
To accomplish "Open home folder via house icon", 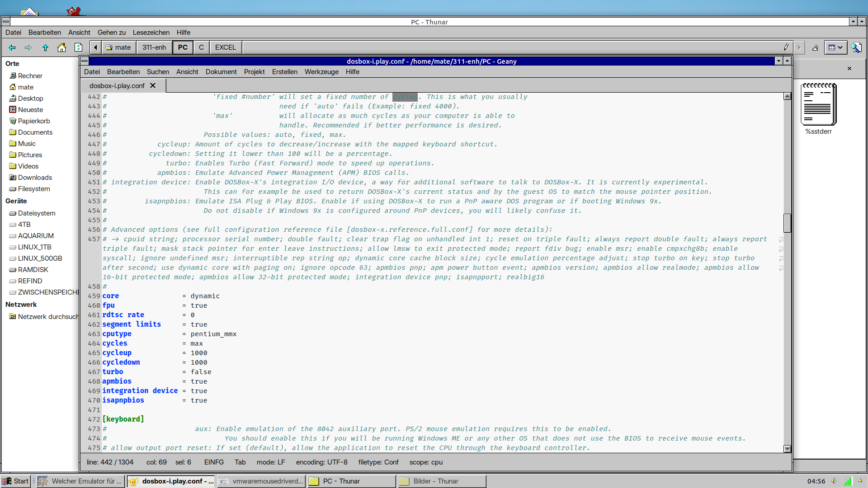I will (62, 47).
